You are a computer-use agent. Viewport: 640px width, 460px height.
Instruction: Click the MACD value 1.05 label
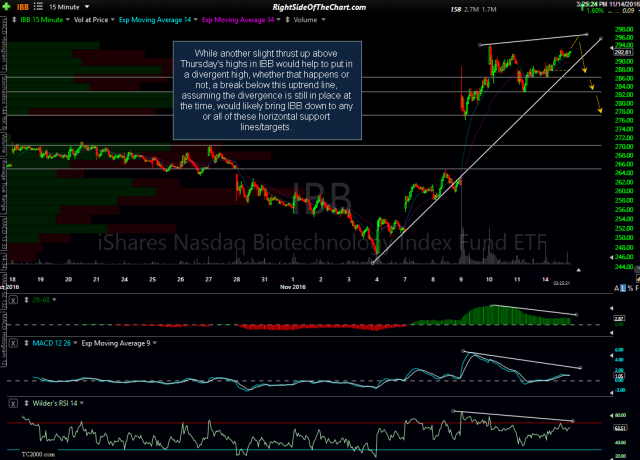619,376
